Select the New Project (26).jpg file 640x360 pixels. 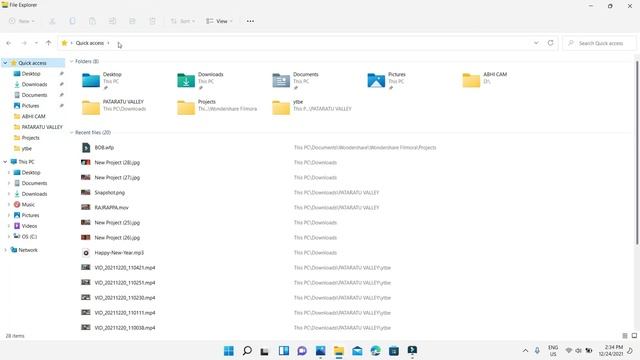pyautogui.click(x=117, y=238)
